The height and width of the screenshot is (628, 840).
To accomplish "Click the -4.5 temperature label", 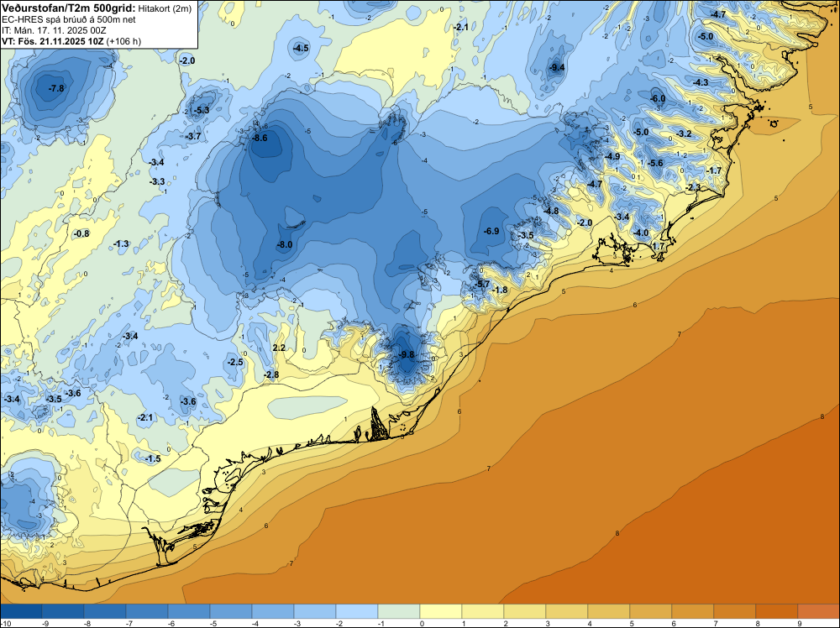I will tap(301, 48).
